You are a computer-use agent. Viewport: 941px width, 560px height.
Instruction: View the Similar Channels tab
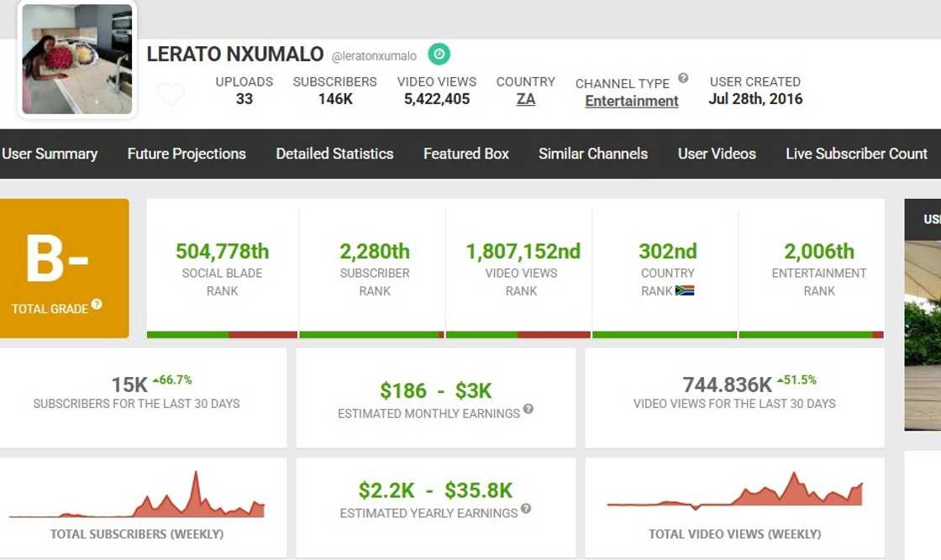(x=593, y=154)
